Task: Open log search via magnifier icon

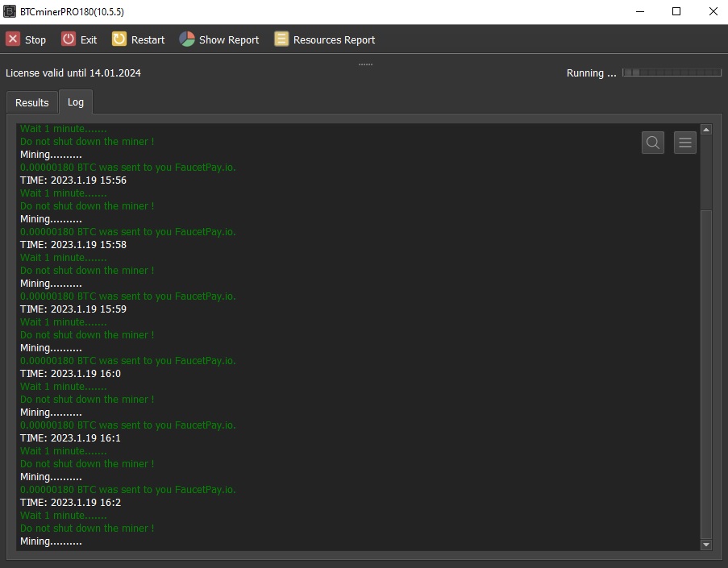Action: tap(652, 142)
